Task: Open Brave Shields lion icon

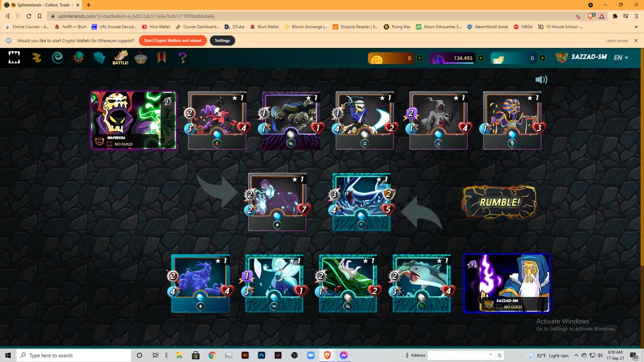Action: [591, 16]
